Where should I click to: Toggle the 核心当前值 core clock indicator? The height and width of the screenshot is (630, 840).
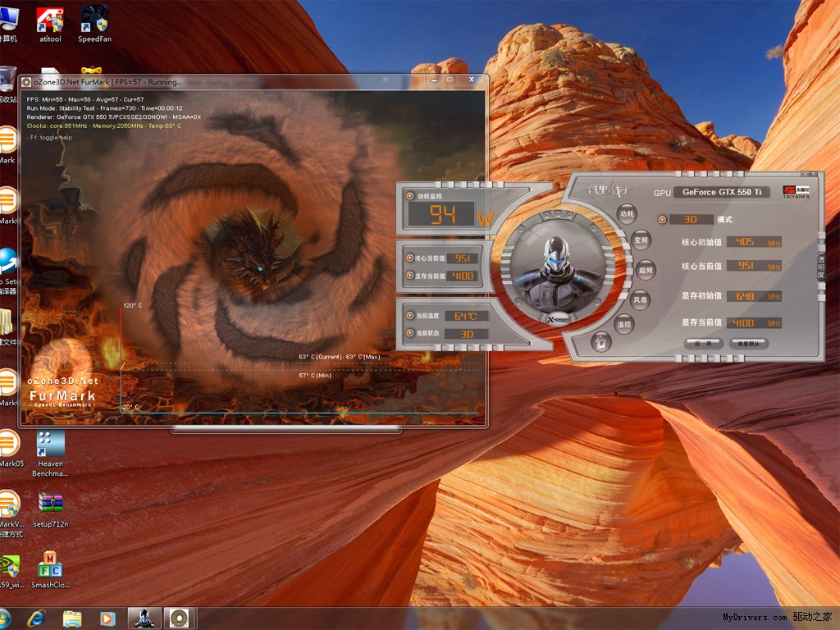point(410,258)
